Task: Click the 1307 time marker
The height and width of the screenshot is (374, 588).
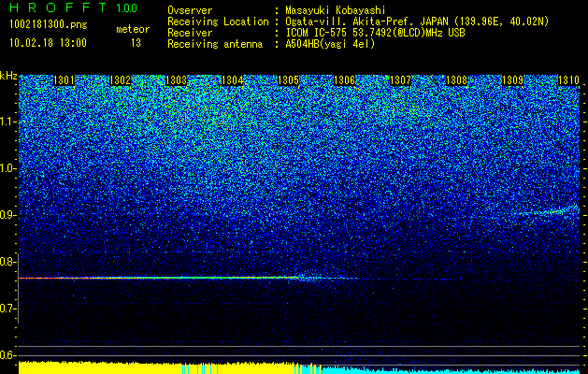Action: point(400,80)
